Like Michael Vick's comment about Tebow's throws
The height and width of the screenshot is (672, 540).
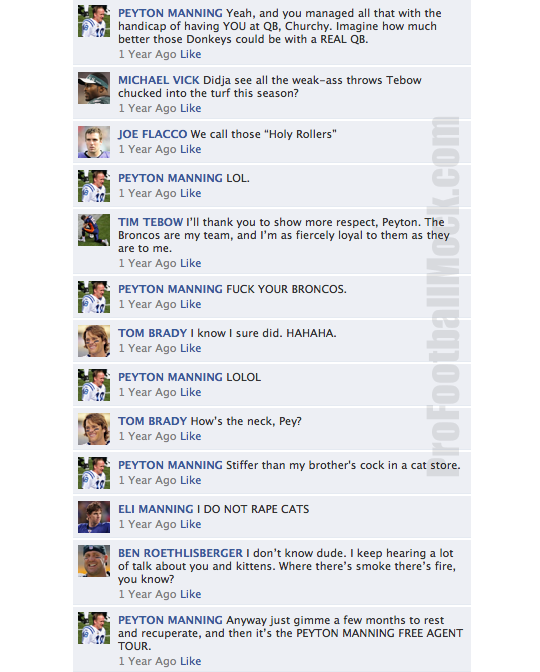click(191, 108)
